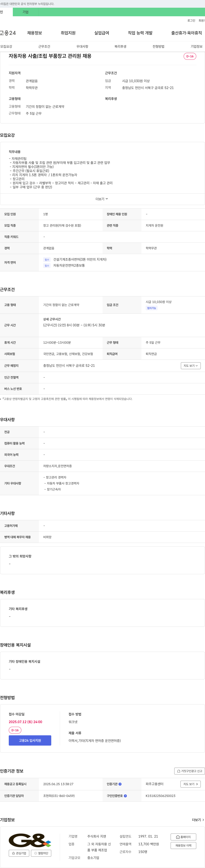The image size is (205, 868).
Task: Open the 직업 능력 개발 menu
Action: click(x=140, y=33)
